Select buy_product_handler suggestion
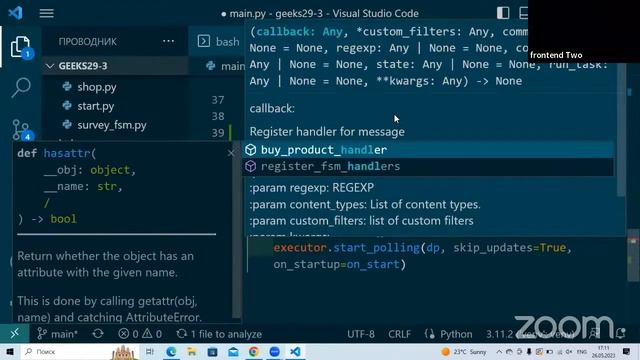The image size is (640, 360). (428, 150)
